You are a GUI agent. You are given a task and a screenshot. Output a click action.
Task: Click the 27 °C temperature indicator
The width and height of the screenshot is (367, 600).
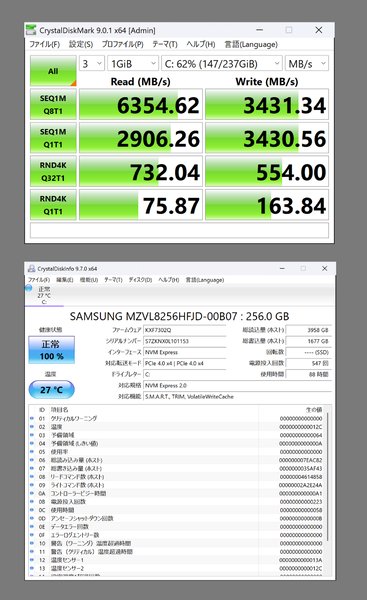pyautogui.click(x=52, y=390)
